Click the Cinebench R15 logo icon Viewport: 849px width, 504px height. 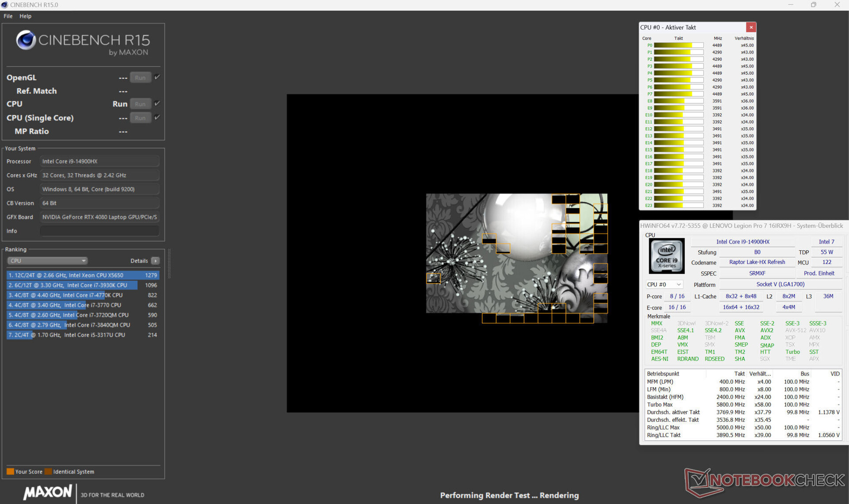click(x=26, y=40)
